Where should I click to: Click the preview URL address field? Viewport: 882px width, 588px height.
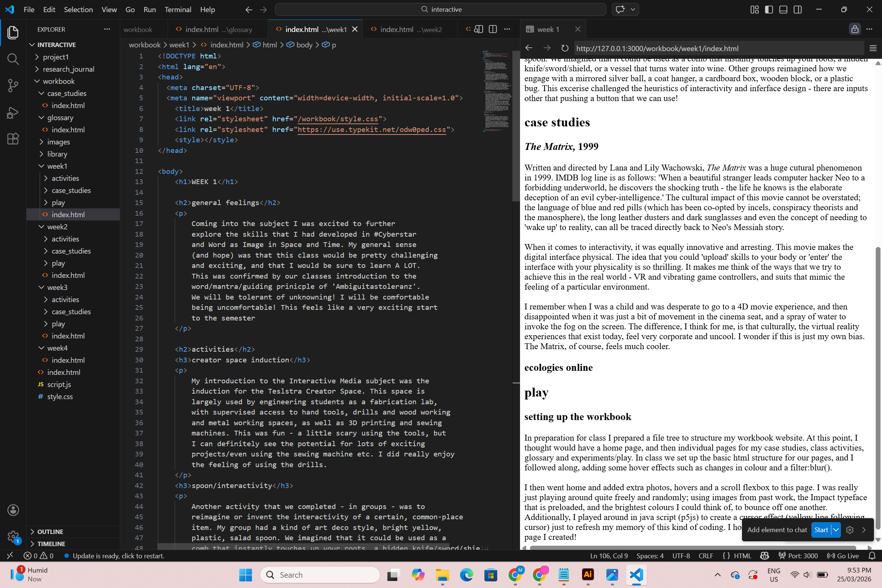click(713, 49)
